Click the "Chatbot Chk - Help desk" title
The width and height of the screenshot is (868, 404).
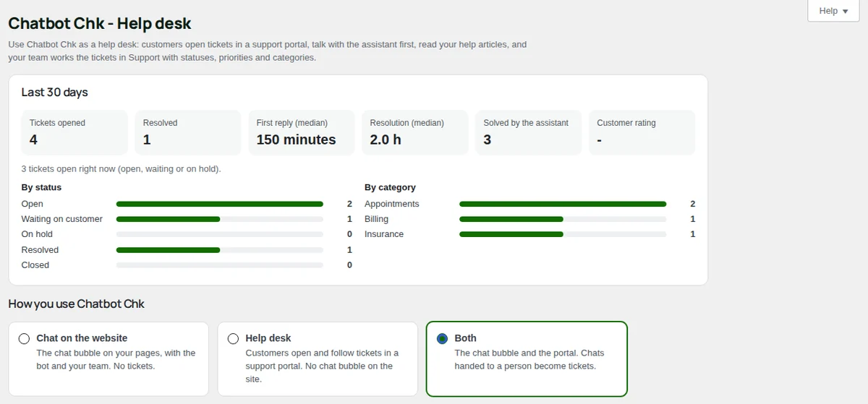click(x=100, y=23)
